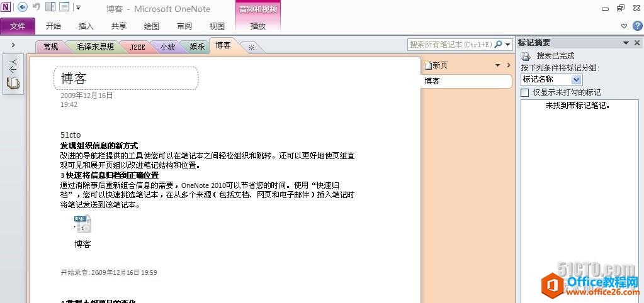This screenshot has width=644, height=303.
Task: Close the 标记摘要 task pane
Action: (637, 43)
